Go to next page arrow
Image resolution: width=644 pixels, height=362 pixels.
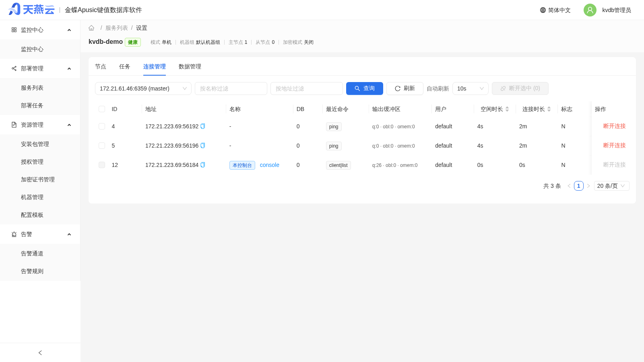(x=588, y=186)
